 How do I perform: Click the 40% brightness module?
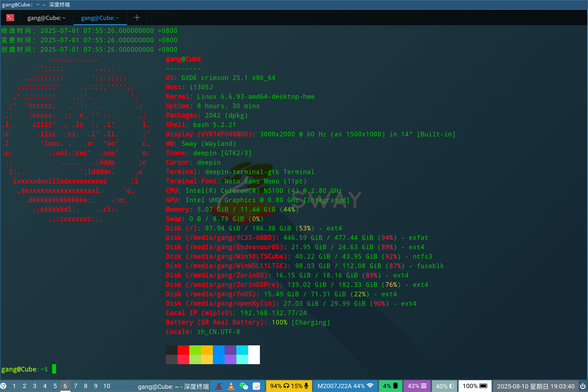click(x=445, y=386)
